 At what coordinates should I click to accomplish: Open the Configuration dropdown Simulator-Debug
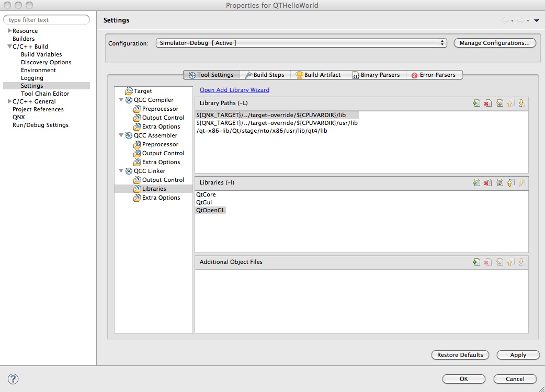[x=301, y=43]
